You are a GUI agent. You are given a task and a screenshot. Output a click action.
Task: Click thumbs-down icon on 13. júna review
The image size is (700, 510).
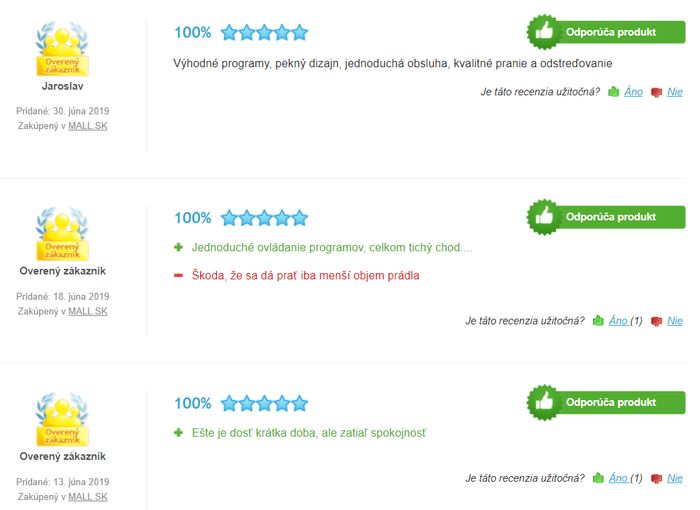(x=656, y=479)
